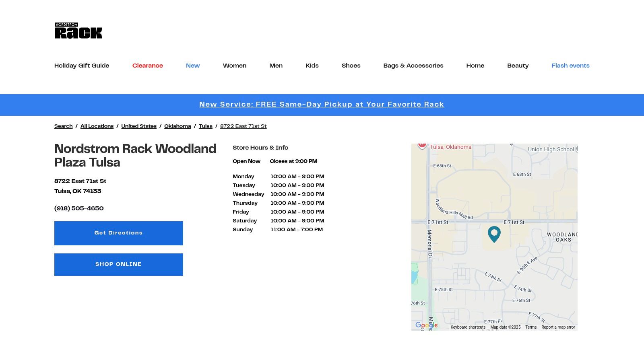This screenshot has width=644, height=362.
Task: Select Oklahoma in the breadcrumb trail
Action: [178, 126]
